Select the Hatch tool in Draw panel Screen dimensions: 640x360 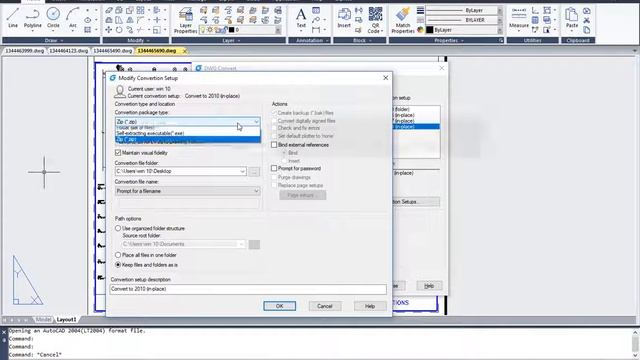coord(88,30)
